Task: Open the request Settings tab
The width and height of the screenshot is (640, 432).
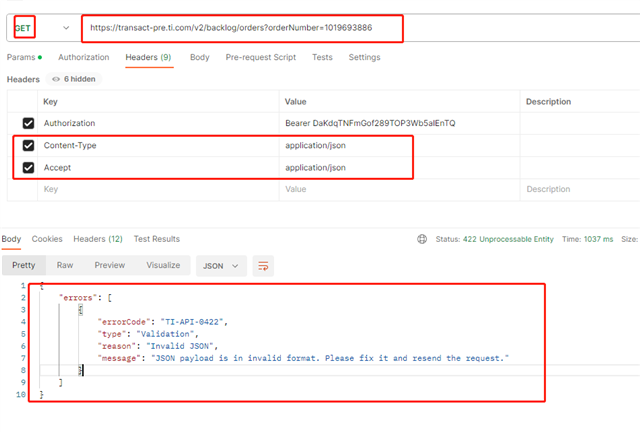Action: pyautogui.click(x=364, y=57)
